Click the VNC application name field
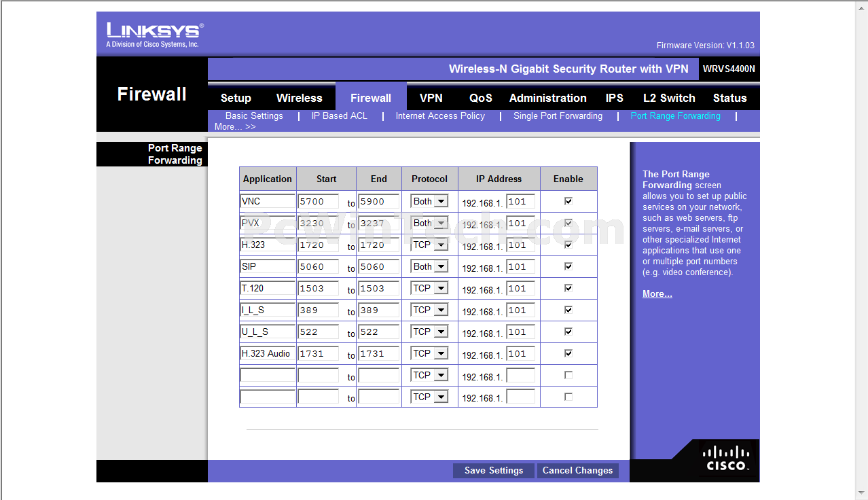The image size is (868, 500). 268,201
